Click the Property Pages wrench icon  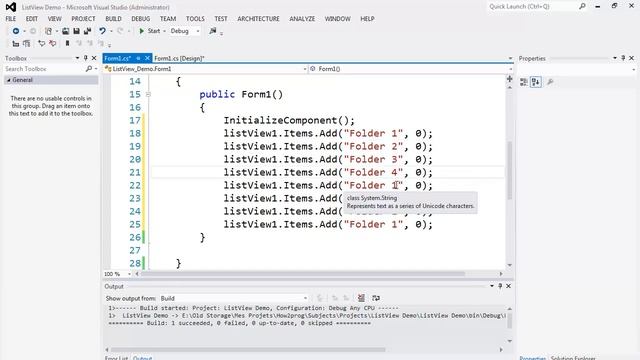[550, 82]
